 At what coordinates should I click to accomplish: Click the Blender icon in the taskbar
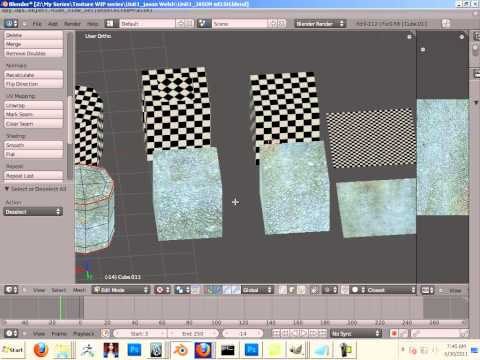(x=181, y=350)
